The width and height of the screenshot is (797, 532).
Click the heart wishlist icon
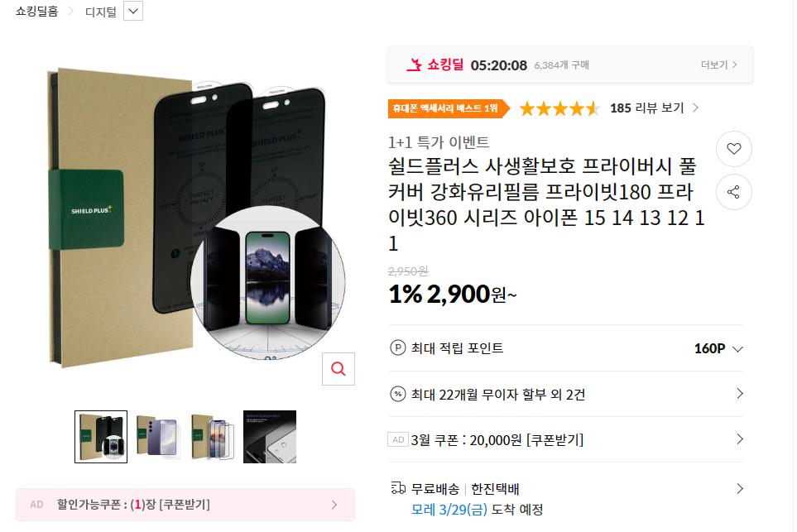(x=733, y=149)
